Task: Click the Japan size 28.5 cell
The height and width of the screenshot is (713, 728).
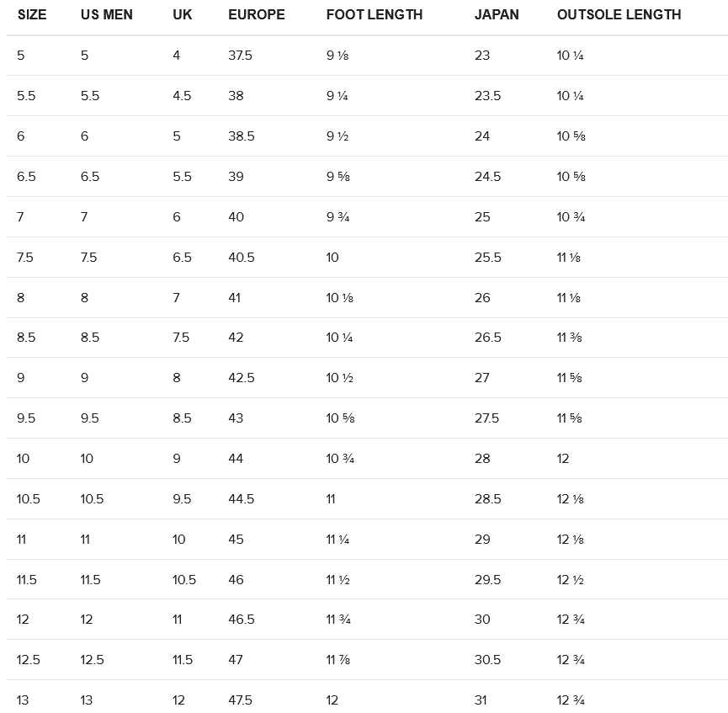Action: pos(488,499)
